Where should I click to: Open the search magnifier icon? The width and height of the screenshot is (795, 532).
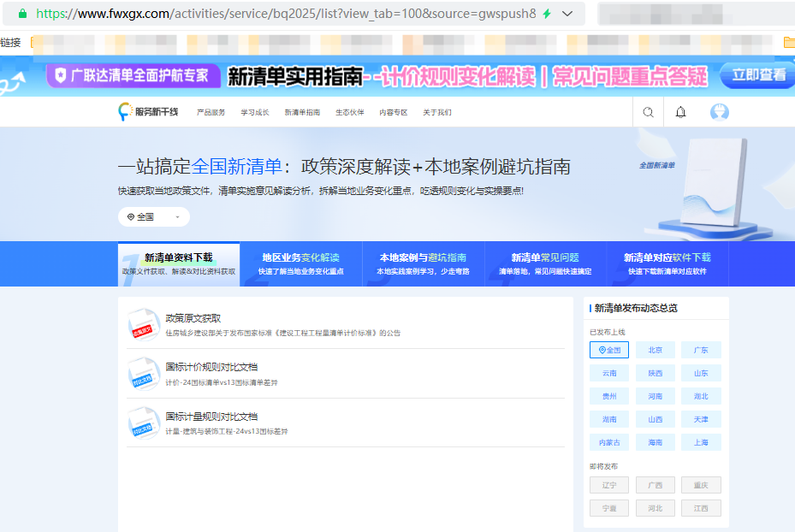tap(648, 111)
